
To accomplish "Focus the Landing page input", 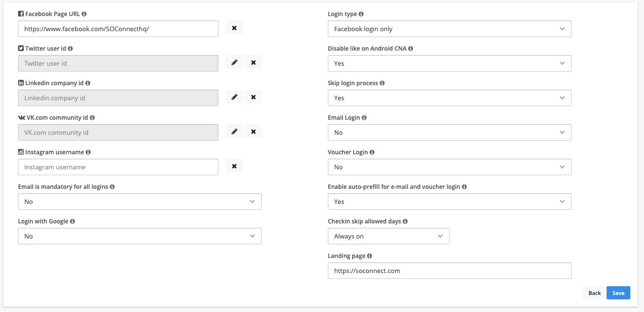I will click(449, 271).
